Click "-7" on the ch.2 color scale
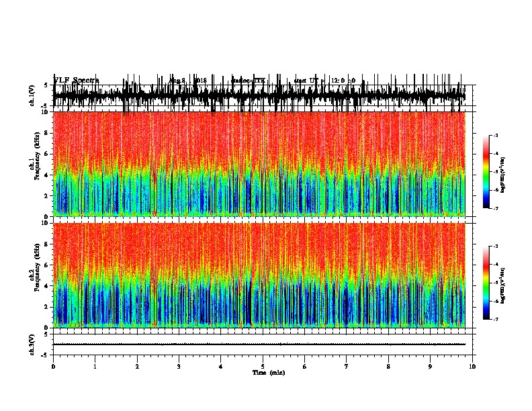The height and width of the screenshot is (411, 532). coord(496,320)
